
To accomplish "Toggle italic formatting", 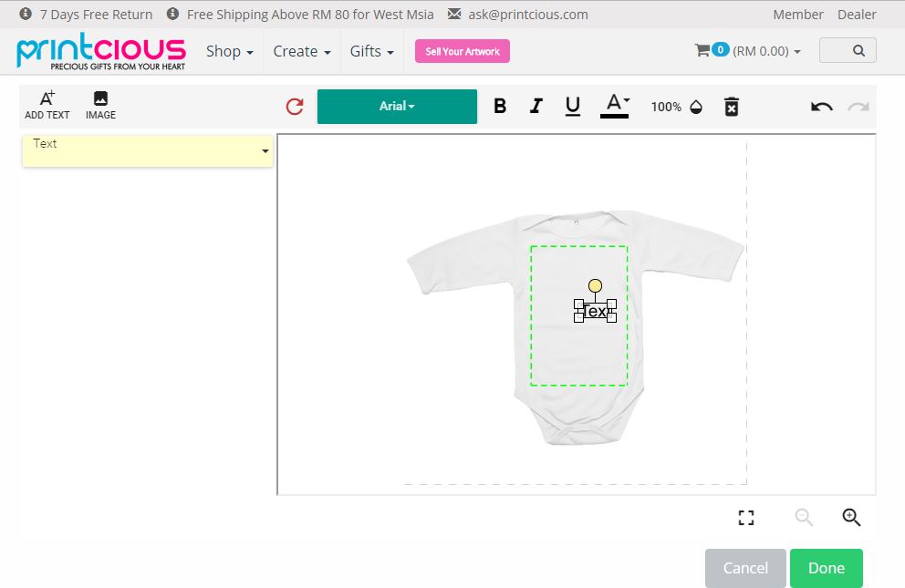I will pyautogui.click(x=536, y=106).
